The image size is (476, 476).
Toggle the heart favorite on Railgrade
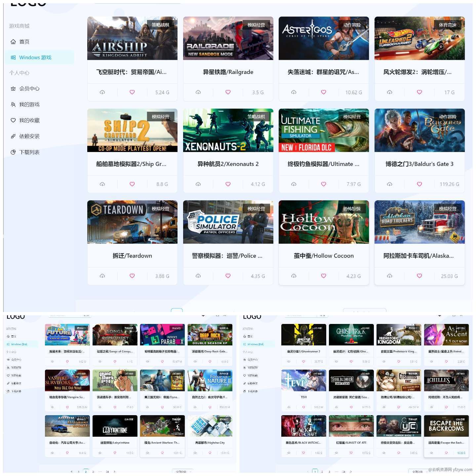coord(228,92)
